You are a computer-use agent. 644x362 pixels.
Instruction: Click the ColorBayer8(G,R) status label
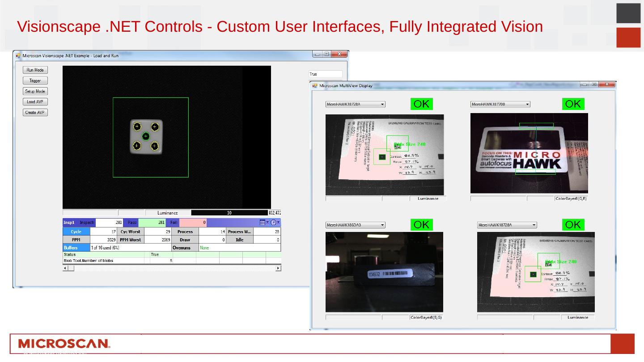coord(571,198)
